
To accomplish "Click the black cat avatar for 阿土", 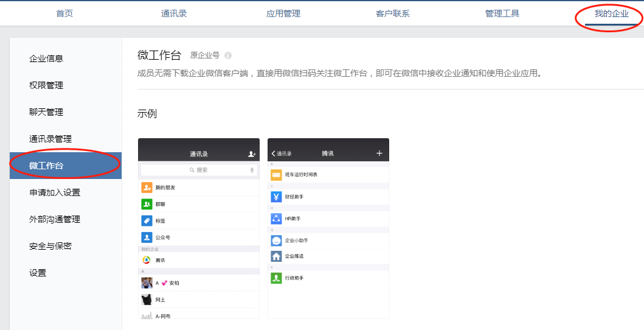I will 147,300.
